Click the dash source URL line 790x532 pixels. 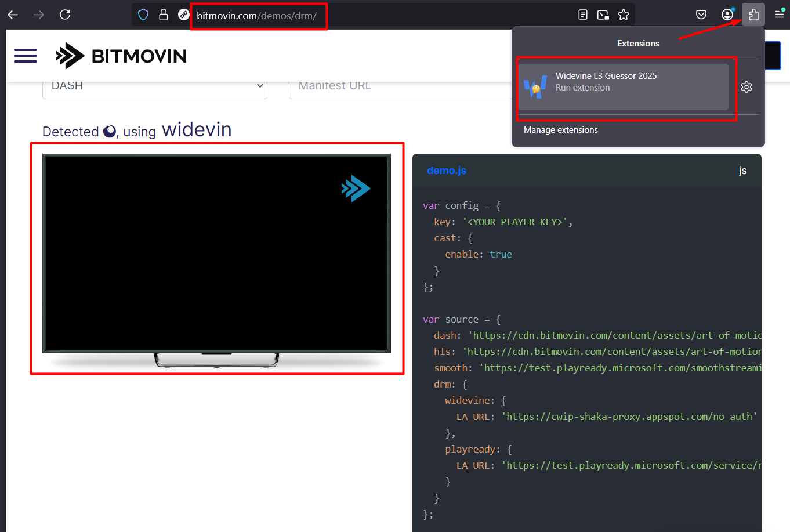[597, 335]
